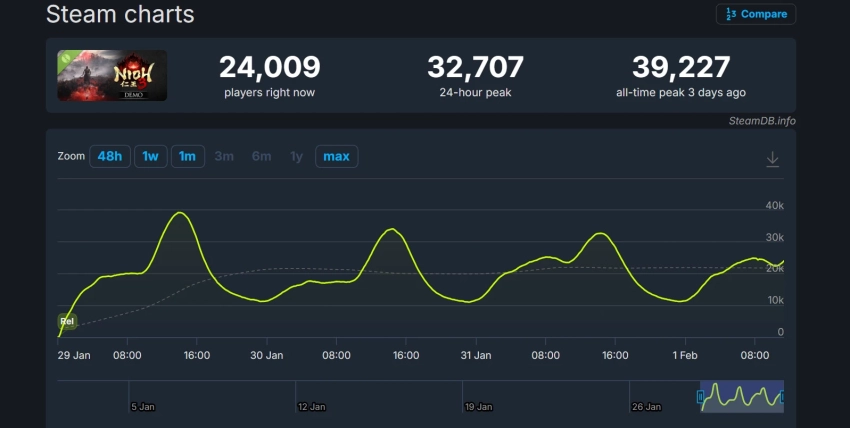This screenshot has width=850, height=428.
Task: Click the 39,227 all-time peak value
Action: click(x=681, y=67)
